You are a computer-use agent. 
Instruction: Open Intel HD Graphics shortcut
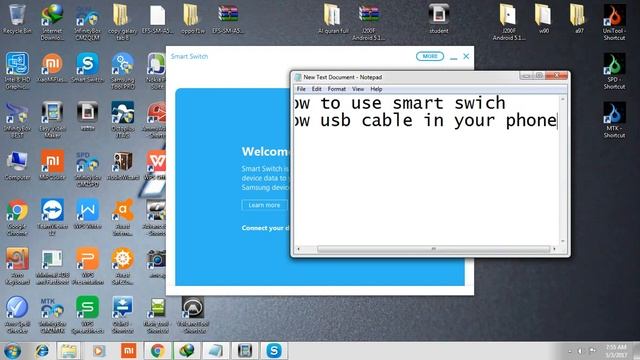[17, 70]
